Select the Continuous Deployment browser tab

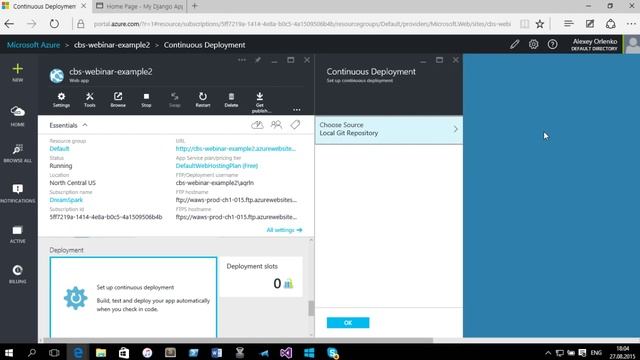tap(44, 6)
